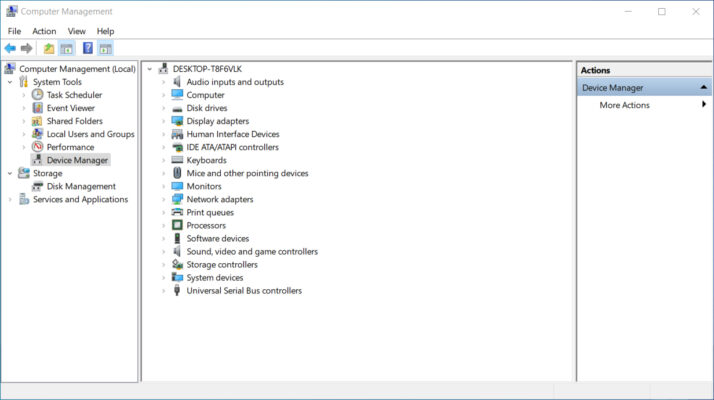Expand the System devices category
Viewport: 714px width, 400px height.
coord(163,278)
